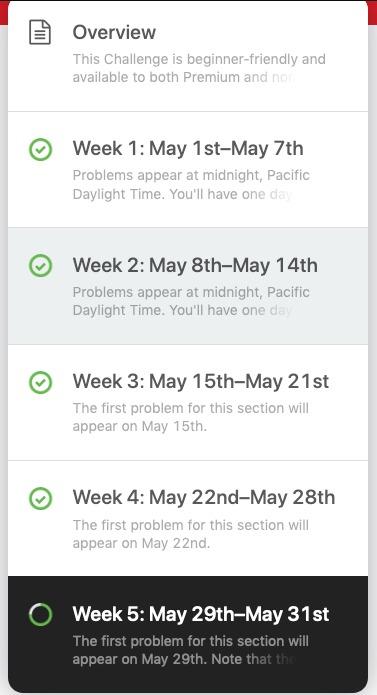Click the Week 1 green checkmark icon

[x=40, y=149]
